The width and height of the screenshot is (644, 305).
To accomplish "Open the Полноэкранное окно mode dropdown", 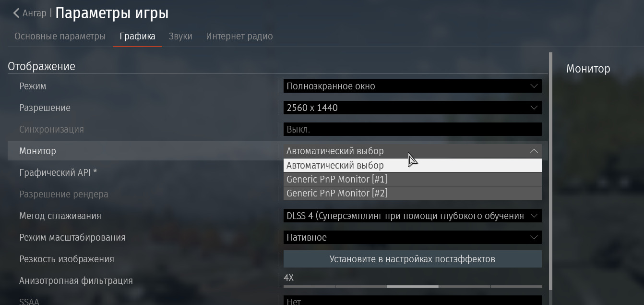I will coord(413,86).
